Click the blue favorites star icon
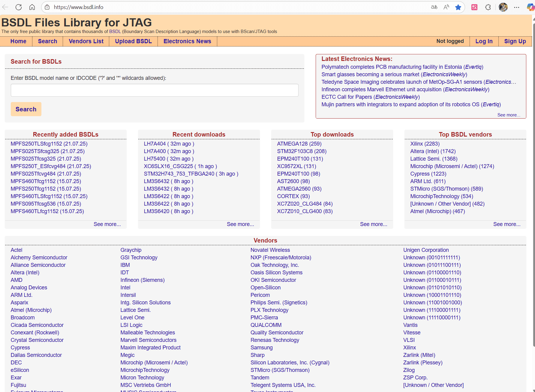Viewport: 535px width, 392px height. [458, 7]
